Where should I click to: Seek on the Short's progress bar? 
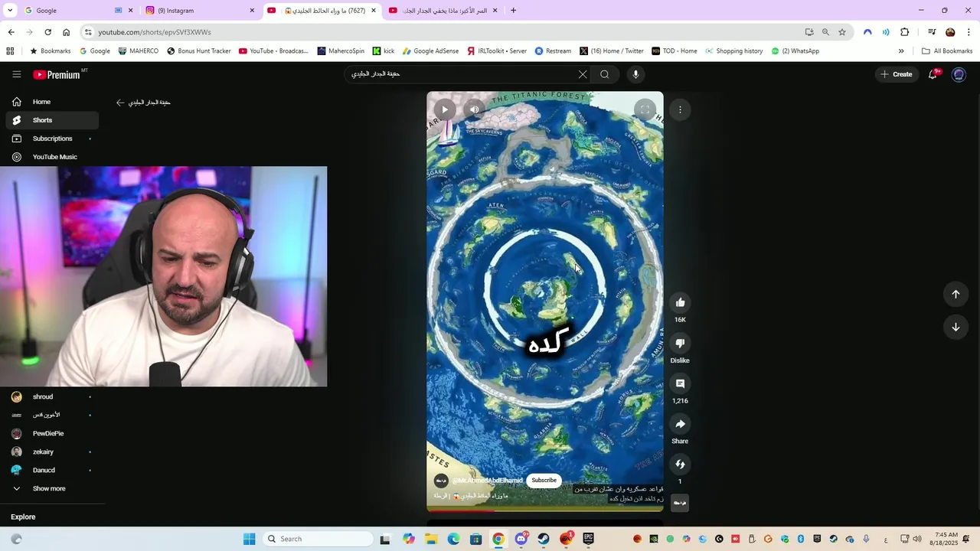[545, 510]
